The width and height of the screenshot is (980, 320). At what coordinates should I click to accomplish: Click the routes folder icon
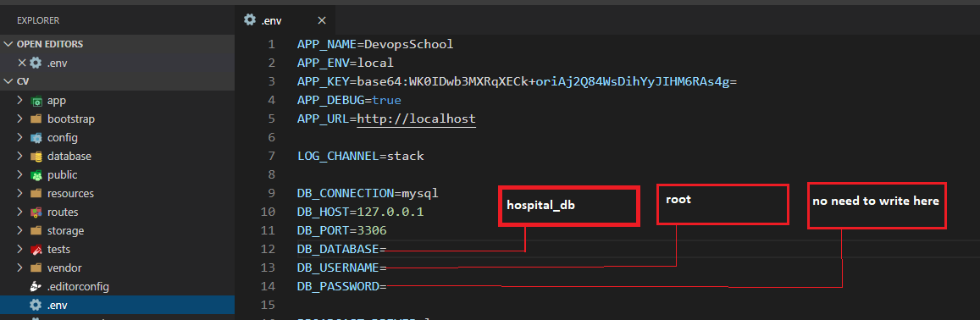[x=36, y=212]
